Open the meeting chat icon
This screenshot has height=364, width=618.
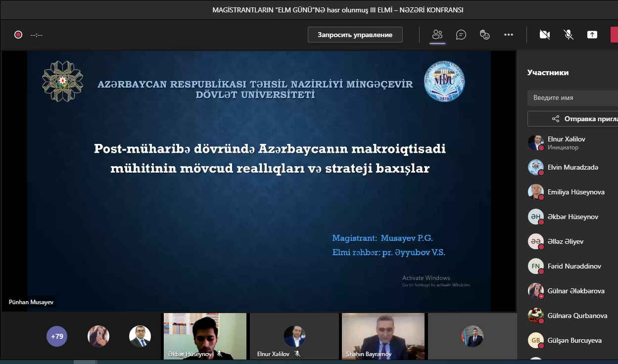pyautogui.click(x=461, y=35)
